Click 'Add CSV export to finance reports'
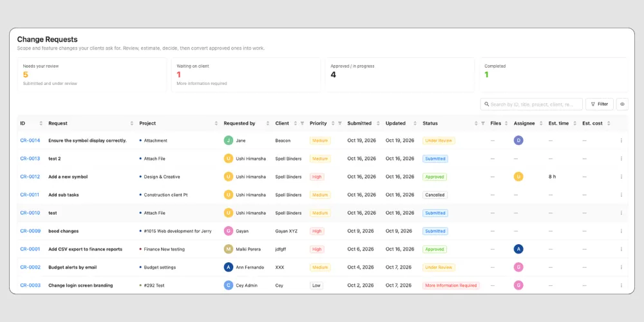Screen dimensions: 644x322 click(86, 249)
